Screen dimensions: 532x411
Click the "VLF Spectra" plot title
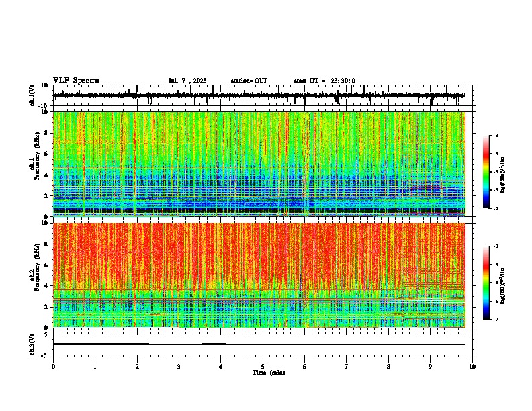point(76,81)
